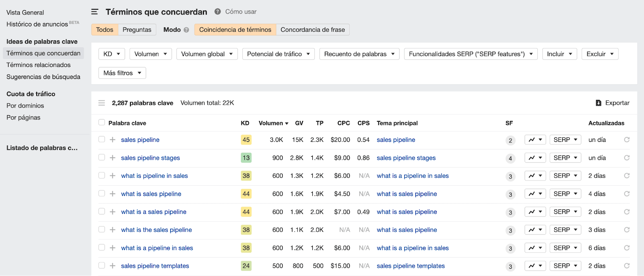Select checkbox for what is pipeline in sales
This screenshot has height=276, width=644.
102,175
